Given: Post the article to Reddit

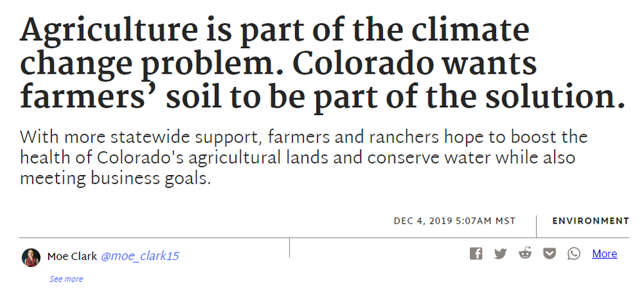Looking at the screenshot, I should (525, 254).
